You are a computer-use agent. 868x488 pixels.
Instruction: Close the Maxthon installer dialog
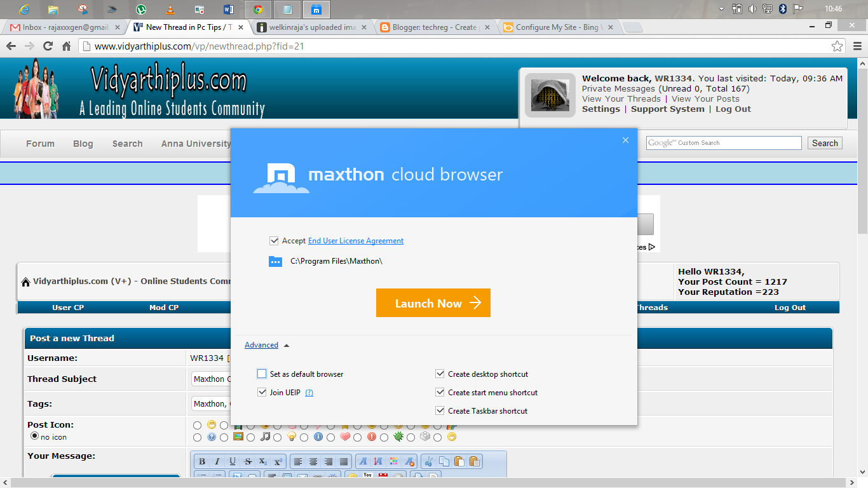point(625,140)
